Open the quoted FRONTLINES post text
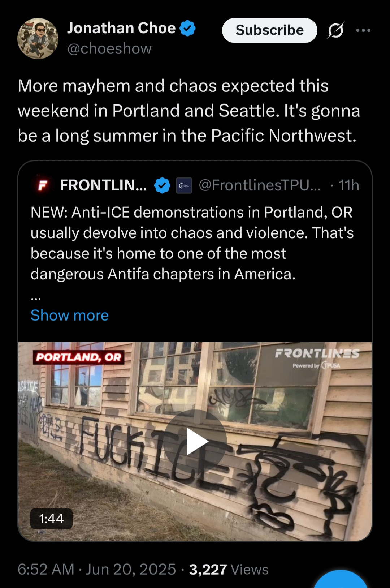Image resolution: width=390 pixels, height=588 pixels. pos(192,243)
